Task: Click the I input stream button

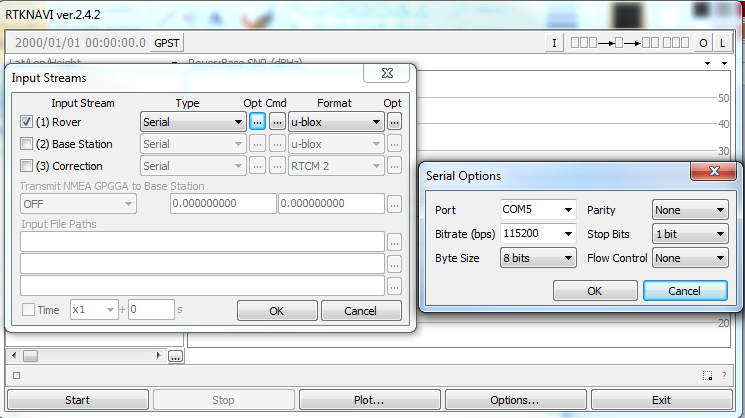Action: tap(555, 43)
